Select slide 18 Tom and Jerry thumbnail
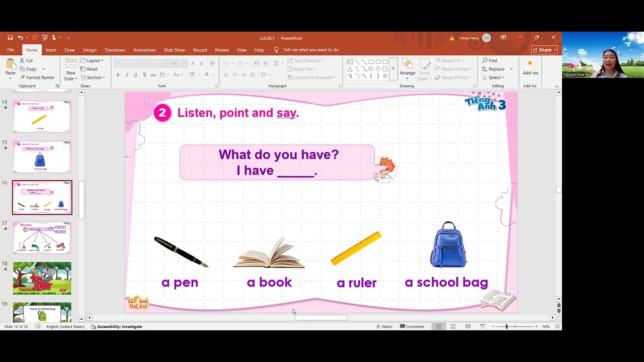644x362 pixels. coord(42,278)
